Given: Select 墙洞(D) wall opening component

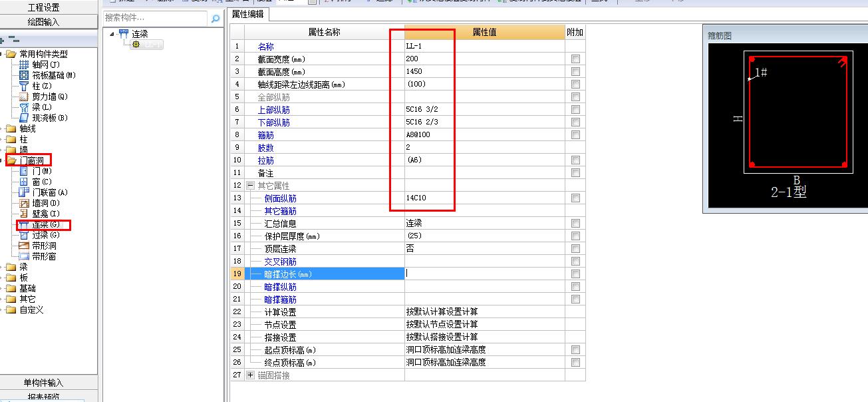Looking at the screenshot, I should point(40,203).
